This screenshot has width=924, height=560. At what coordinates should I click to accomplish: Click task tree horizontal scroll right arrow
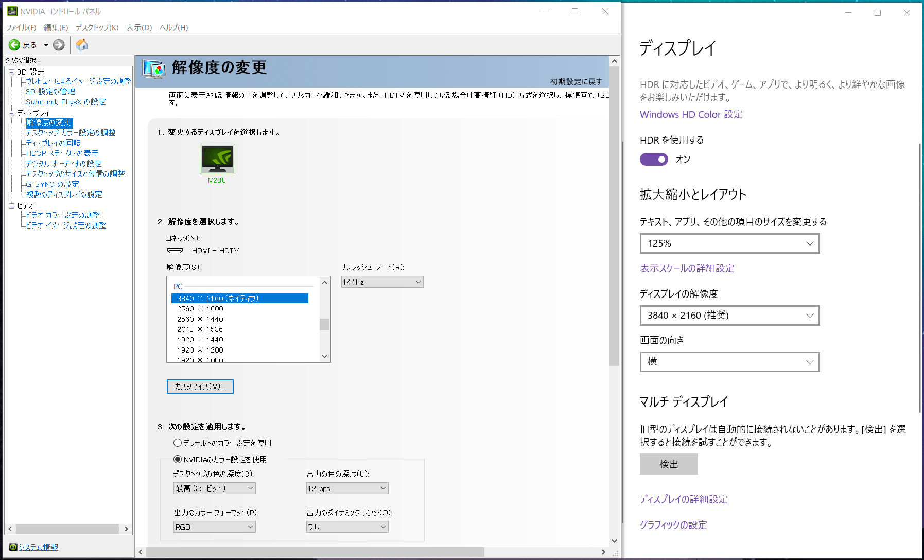click(126, 529)
